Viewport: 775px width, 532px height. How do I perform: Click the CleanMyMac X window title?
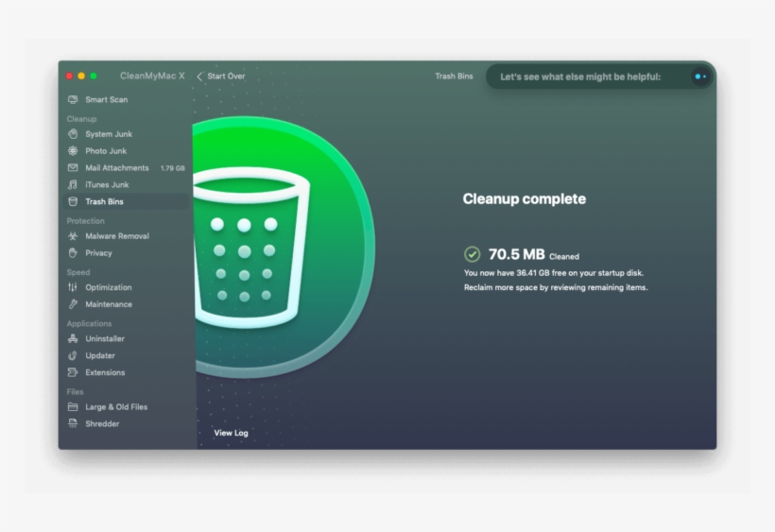(x=152, y=76)
